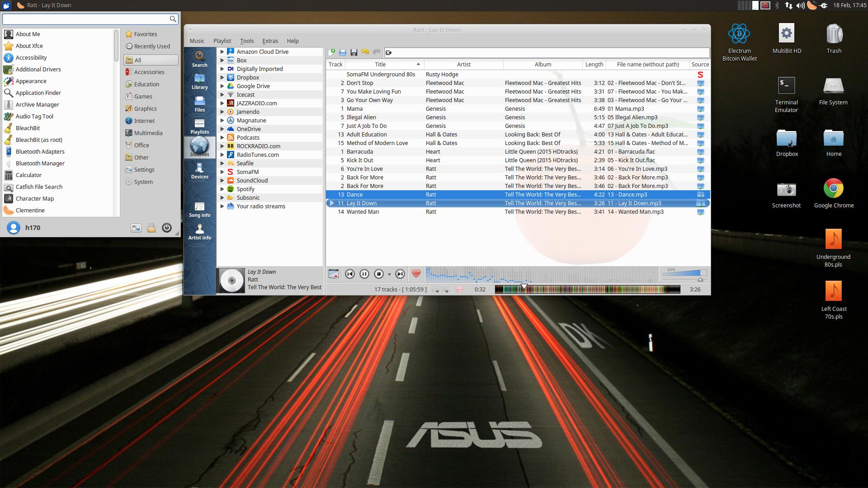Skip to previous track
The height and width of the screenshot is (488, 868).
tap(349, 274)
